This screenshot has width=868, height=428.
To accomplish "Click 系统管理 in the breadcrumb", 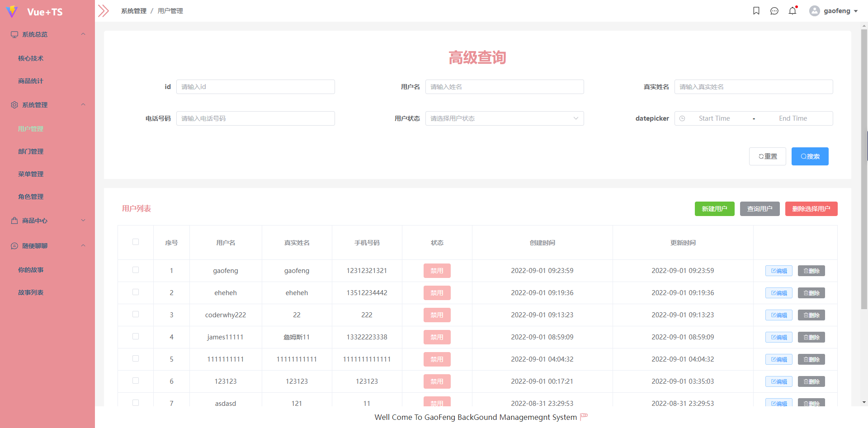I will pyautogui.click(x=133, y=10).
